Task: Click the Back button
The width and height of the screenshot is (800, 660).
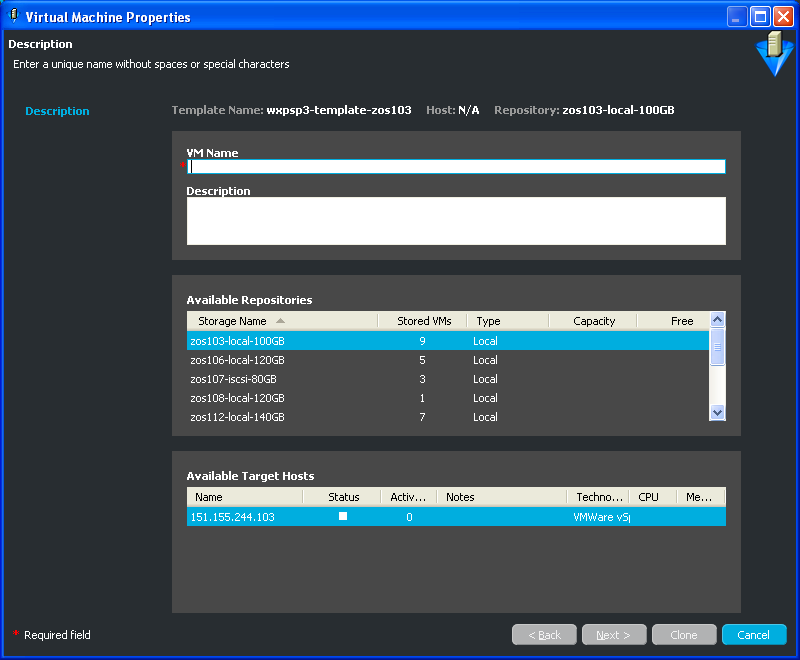Action: click(x=544, y=635)
